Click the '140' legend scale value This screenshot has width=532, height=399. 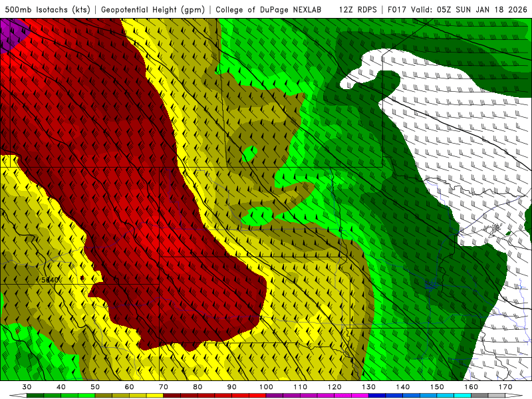[x=403, y=387]
